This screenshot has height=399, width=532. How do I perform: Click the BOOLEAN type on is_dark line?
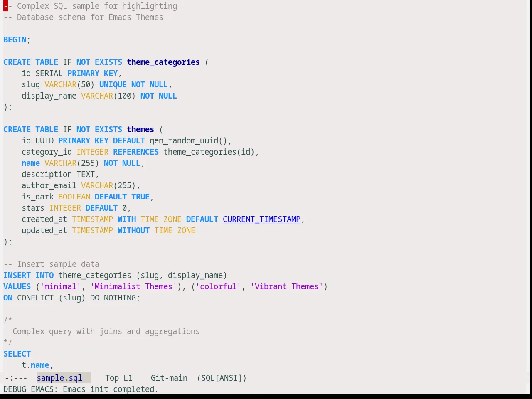[74, 197]
